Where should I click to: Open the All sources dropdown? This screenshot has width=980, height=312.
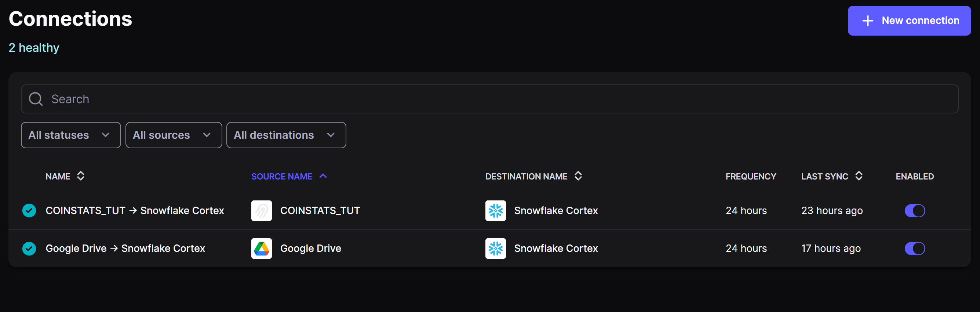click(x=174, y=135)
